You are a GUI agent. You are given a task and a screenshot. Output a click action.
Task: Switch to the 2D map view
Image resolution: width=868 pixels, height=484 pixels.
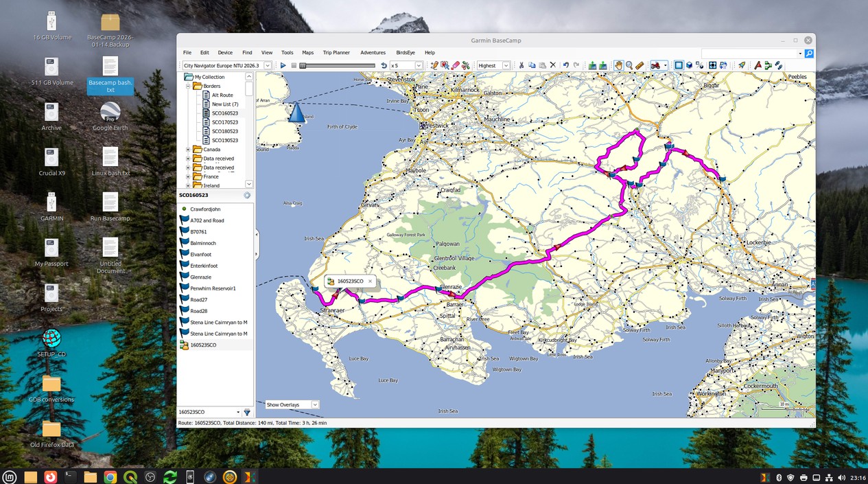point(679,65)
